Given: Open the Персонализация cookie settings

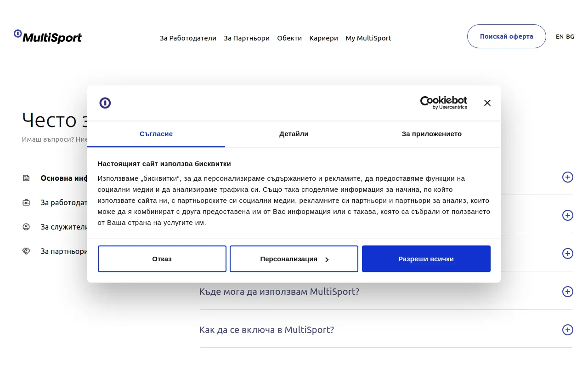Looking at the screenshot, I should [294, 259].
